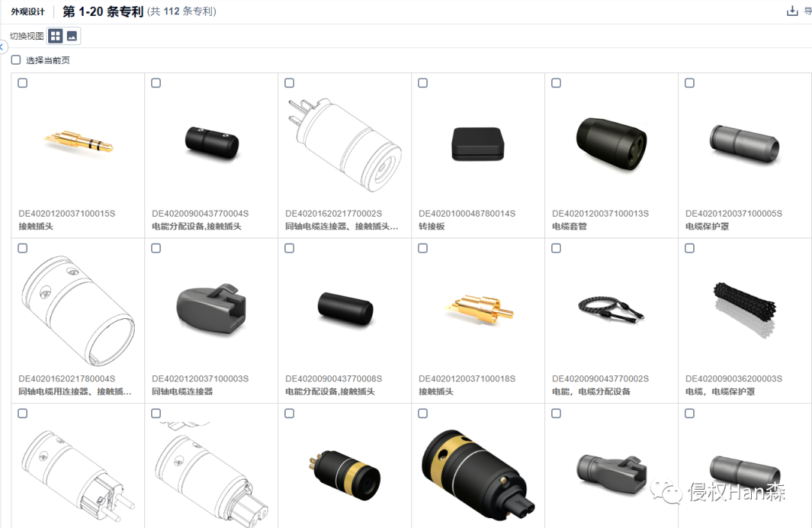Check the 选择当前页 checkbox

(16, 60)
